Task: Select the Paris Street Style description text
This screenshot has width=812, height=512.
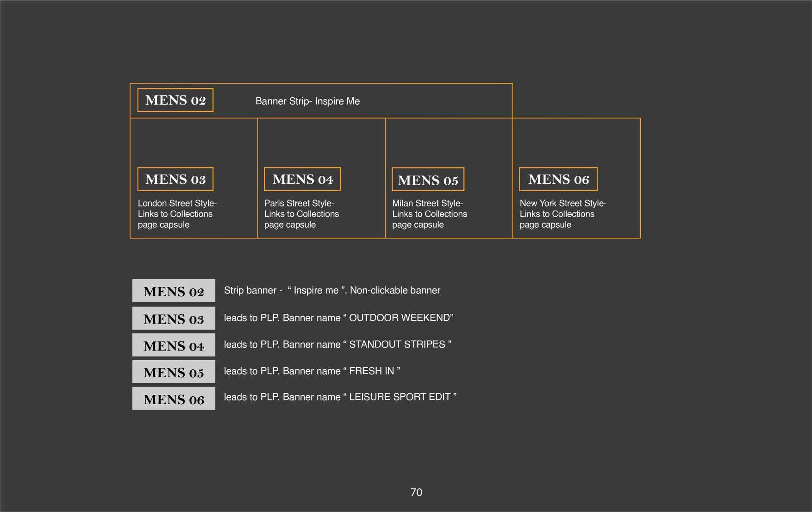Action: point(302,214)
